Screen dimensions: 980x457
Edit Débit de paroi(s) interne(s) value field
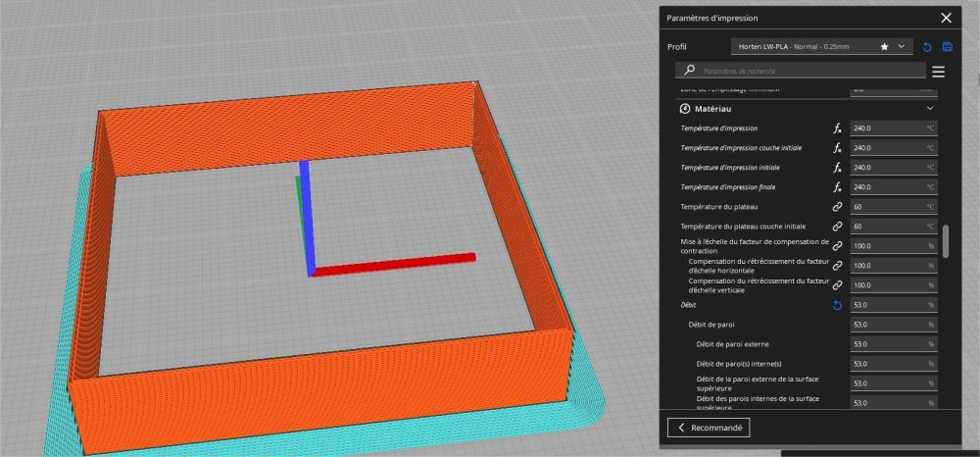tap(894, 364)
